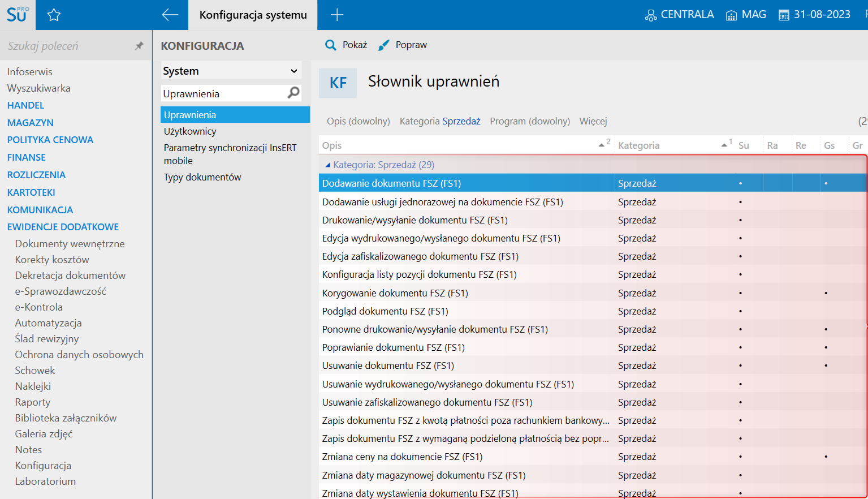Toggle Su permission for Podgląd dokumentu FSZ
Image resolution: width=868 pixels, height=499 pixels.
coord(741,311)
